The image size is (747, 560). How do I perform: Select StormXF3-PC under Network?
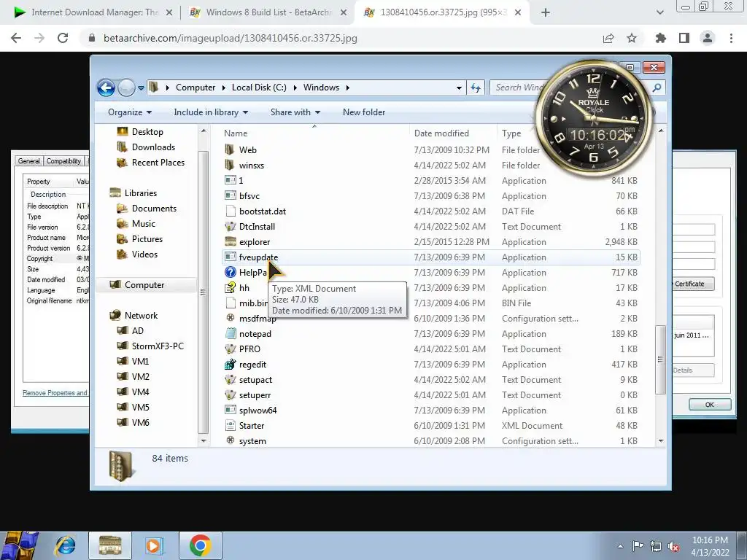158,346
